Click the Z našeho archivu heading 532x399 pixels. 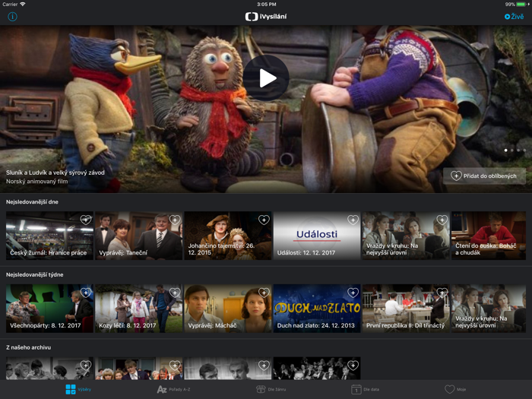(x=29, y=347)
